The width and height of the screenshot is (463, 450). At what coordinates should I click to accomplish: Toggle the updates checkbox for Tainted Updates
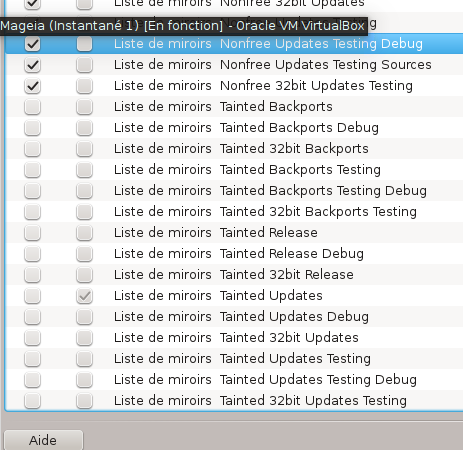[x=84, y=296]
